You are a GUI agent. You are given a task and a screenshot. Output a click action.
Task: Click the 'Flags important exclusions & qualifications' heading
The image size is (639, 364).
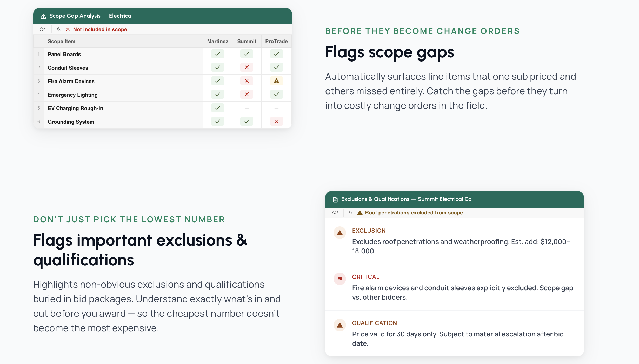tap(140, 250)
